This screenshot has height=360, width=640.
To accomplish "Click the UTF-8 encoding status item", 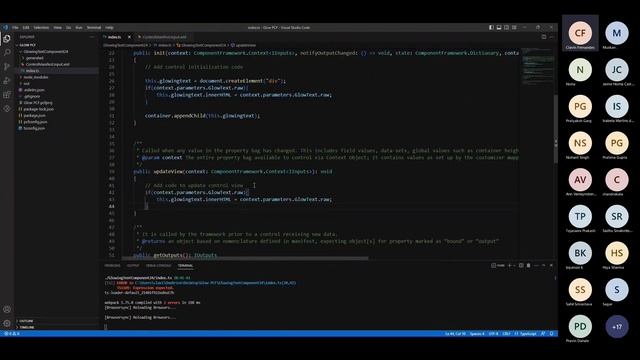I will (493, 333).
